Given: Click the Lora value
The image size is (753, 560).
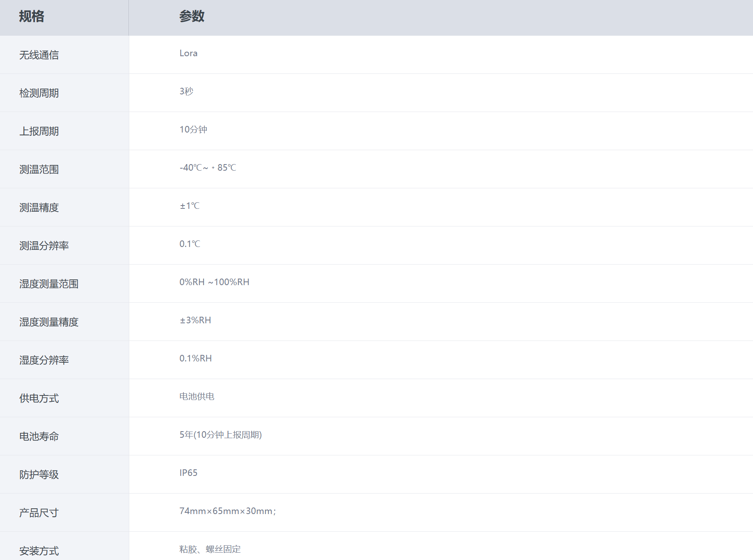Looking at the screenshot, I should [x=188, y=53].
